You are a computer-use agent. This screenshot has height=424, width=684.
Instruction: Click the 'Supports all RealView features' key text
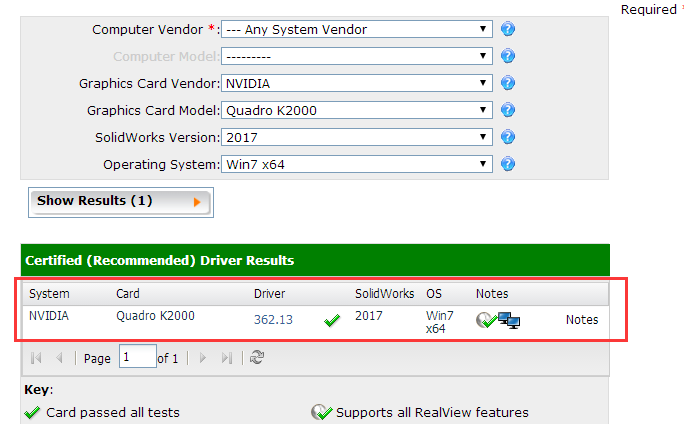(x=432, y=412)
